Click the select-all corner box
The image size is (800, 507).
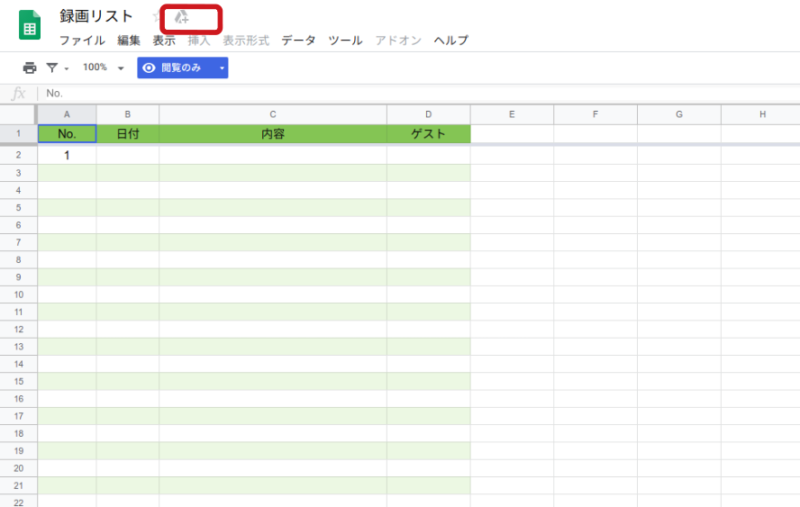click(x=18, y=114)
